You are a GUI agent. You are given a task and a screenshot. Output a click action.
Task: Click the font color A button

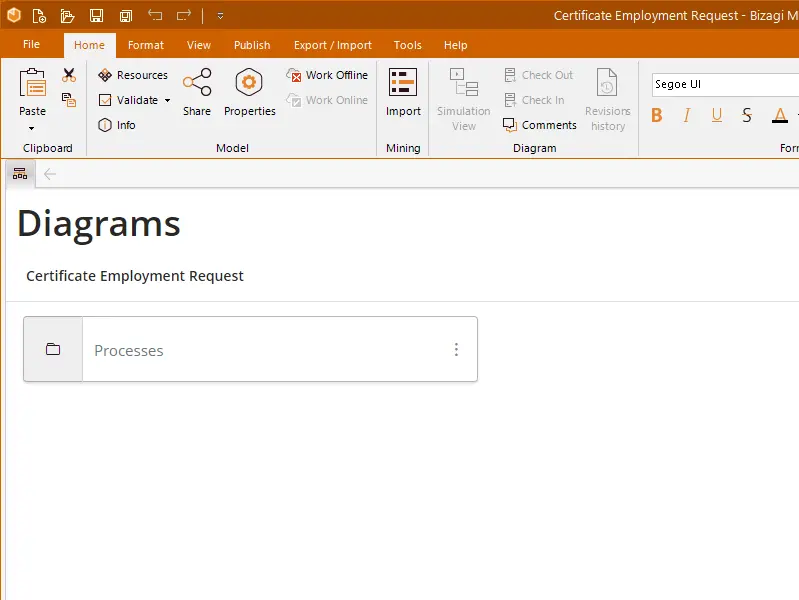click(780, 115)
